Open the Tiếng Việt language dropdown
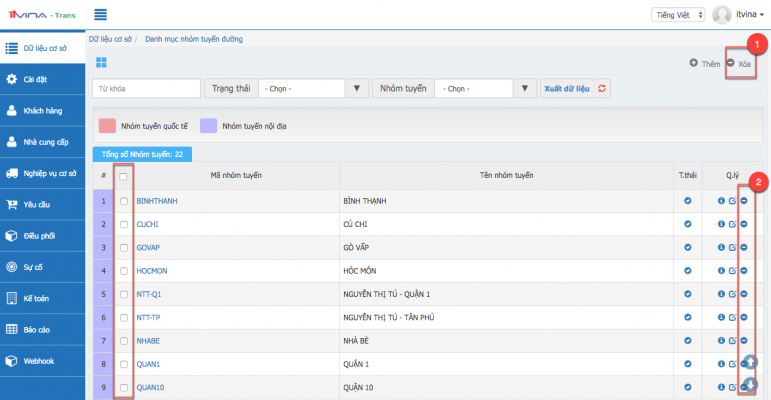 (676, 14)
